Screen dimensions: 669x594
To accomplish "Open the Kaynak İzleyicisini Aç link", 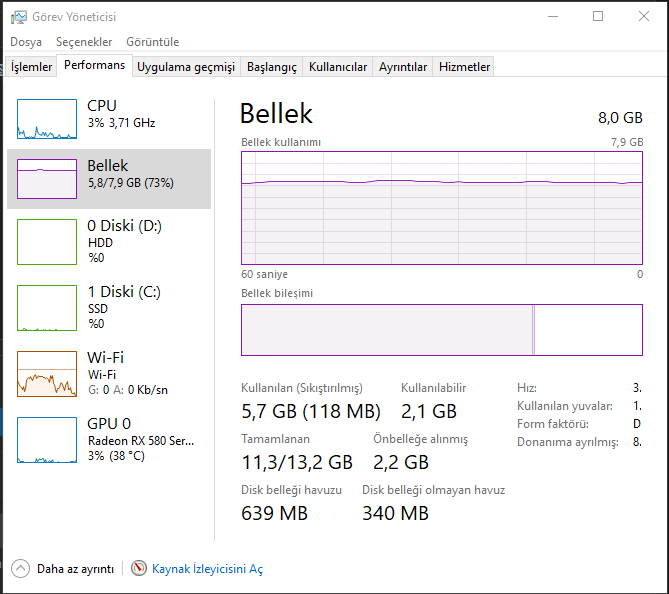I will 207,568.
